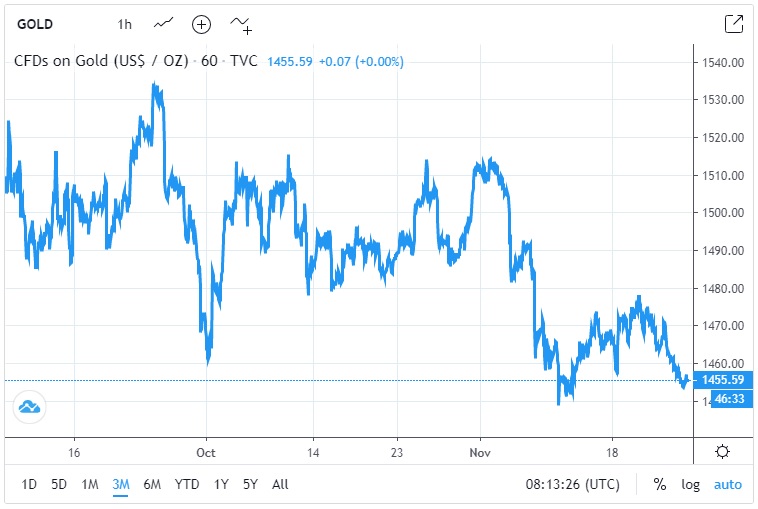Toggle percent scale mode

660,484
